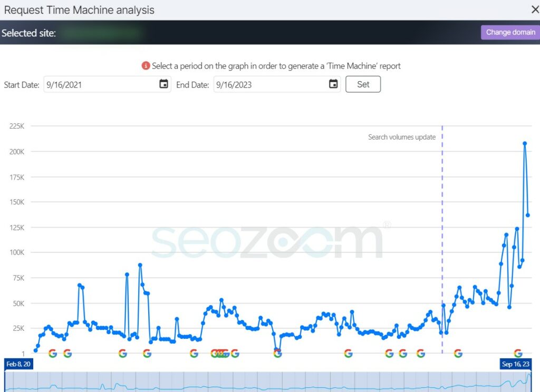Grab the right range handle labeled Sep 16, 23
The image size is (540, 392).
click(515, 364)
